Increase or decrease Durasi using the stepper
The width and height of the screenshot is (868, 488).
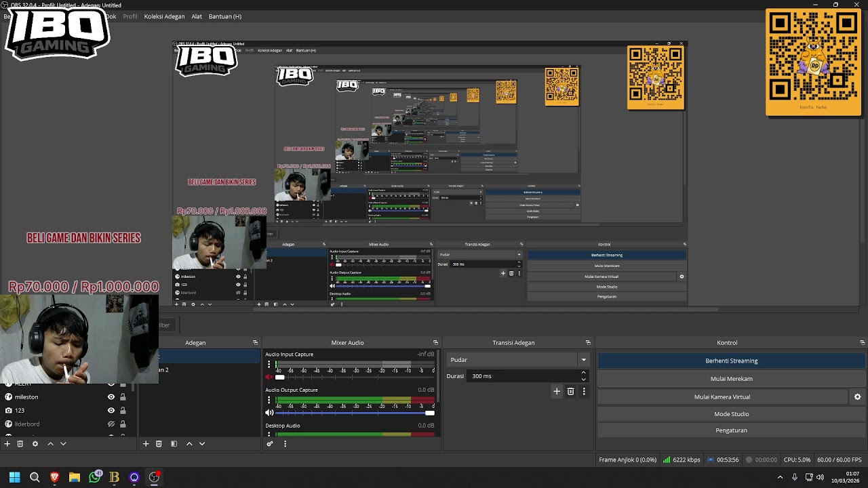point(583,375)
